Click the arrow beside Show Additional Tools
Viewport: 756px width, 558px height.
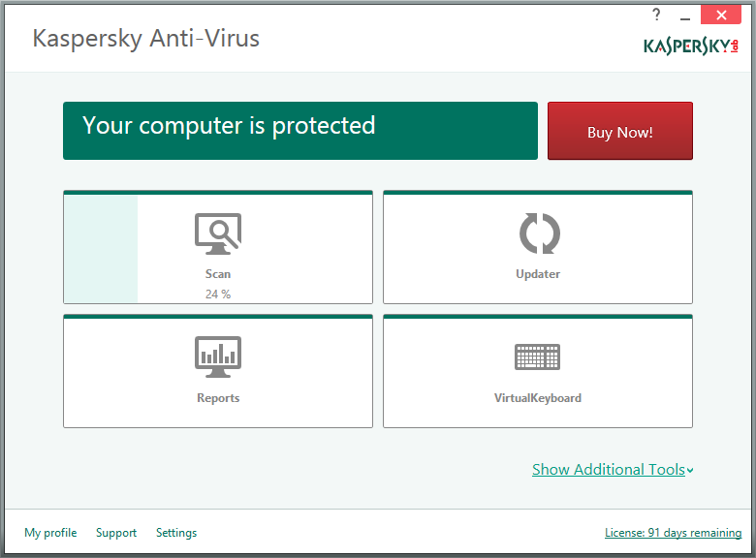[690, 471]
